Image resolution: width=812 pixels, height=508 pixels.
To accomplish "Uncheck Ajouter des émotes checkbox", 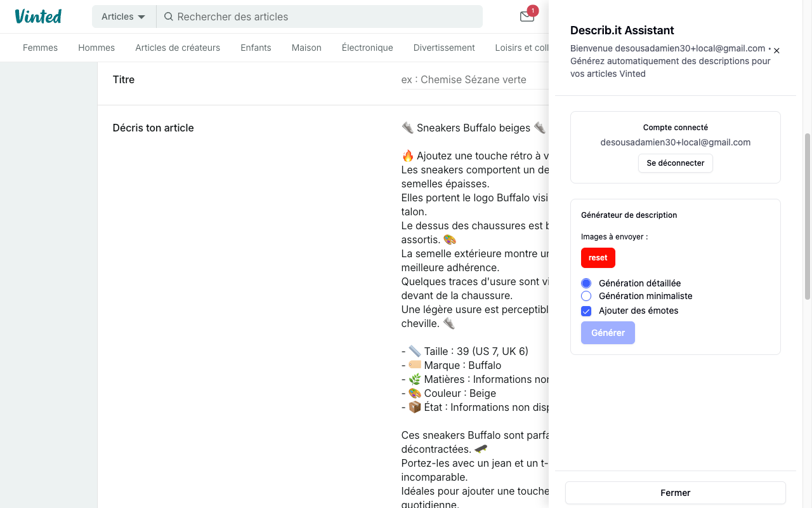I will [x=586, y=311].
